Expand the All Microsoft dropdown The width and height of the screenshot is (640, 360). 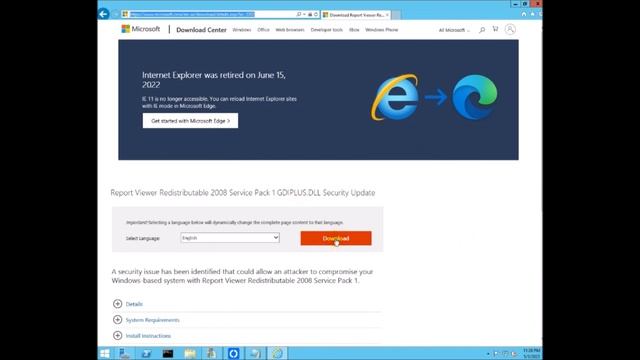tap(454, 30)
